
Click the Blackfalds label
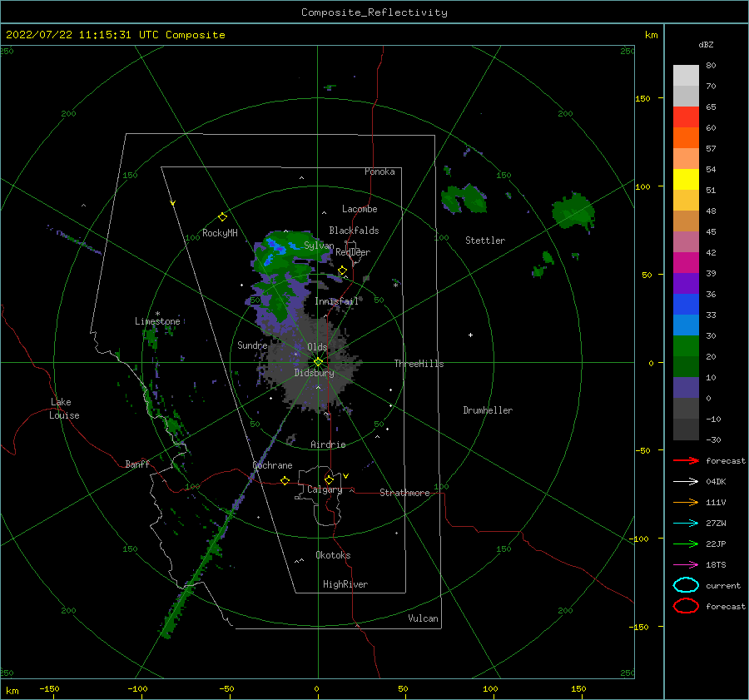point(354,231)
